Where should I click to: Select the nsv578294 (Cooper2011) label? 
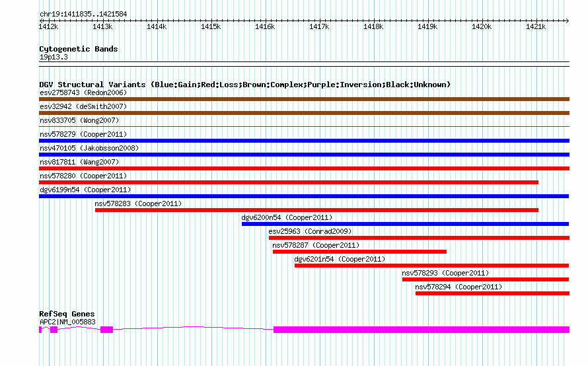pyautogui.click(x=459, y=287)
